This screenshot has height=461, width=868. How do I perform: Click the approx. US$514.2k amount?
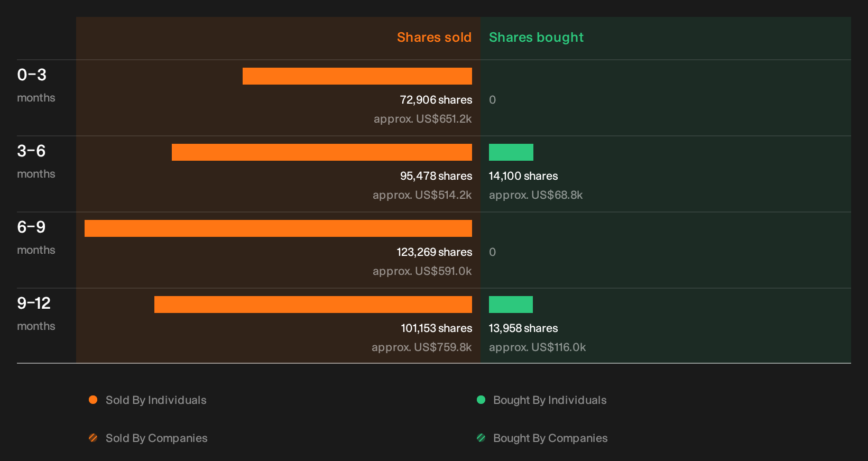[422, 195]
